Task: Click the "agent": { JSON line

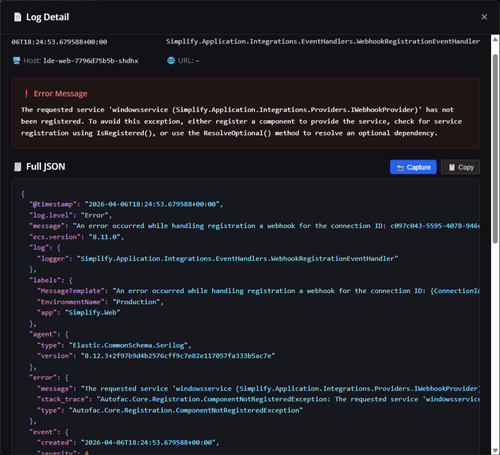Action: point(49,334)
